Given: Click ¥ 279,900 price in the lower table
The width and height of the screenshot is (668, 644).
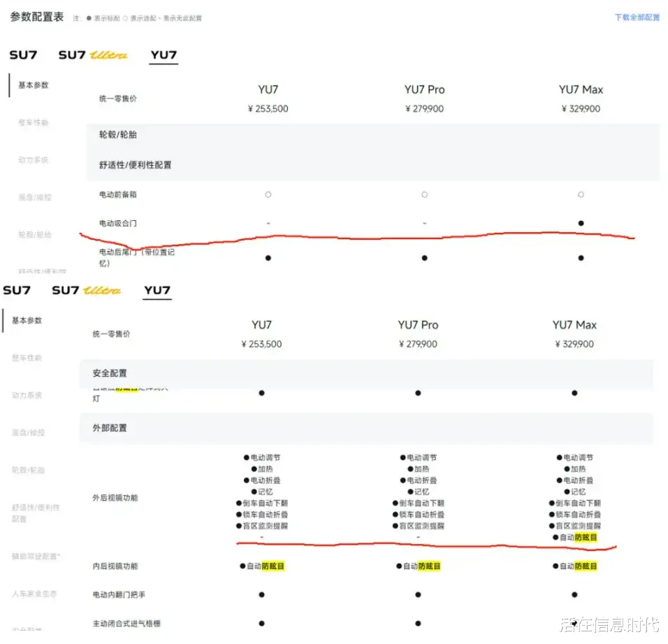Looking at the screenshot, I should click(418, 344).
